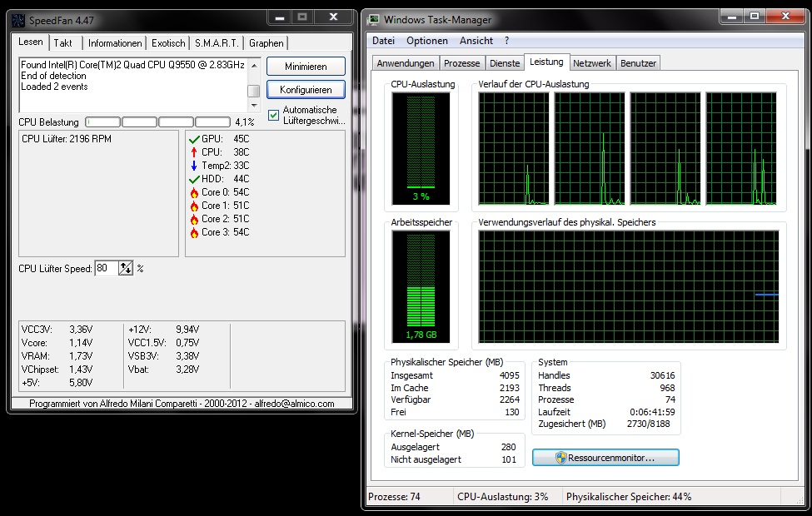Click the Vcore 1,14V voltage reading

point(57,343)
